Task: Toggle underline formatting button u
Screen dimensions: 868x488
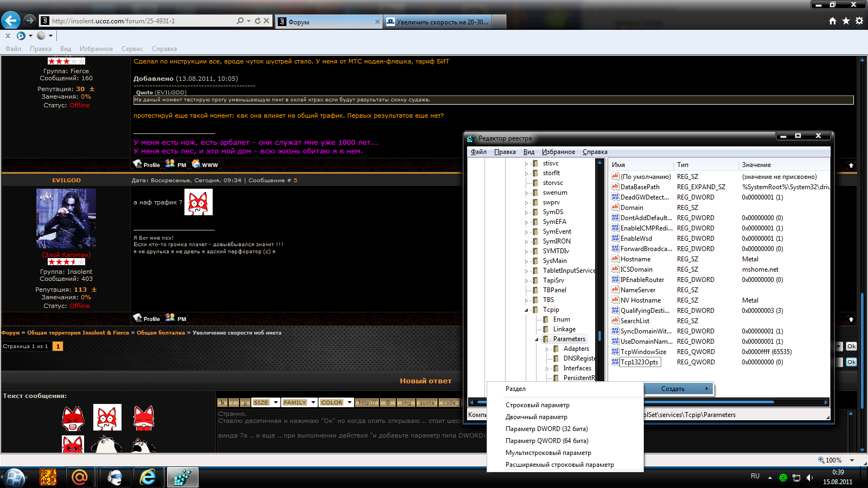Action: [245, 402]
